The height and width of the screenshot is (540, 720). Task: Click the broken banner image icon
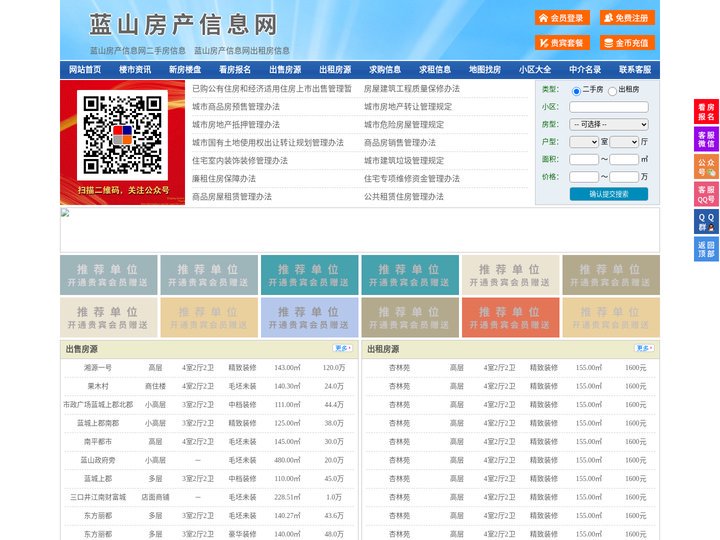click(x=65, y=213)
